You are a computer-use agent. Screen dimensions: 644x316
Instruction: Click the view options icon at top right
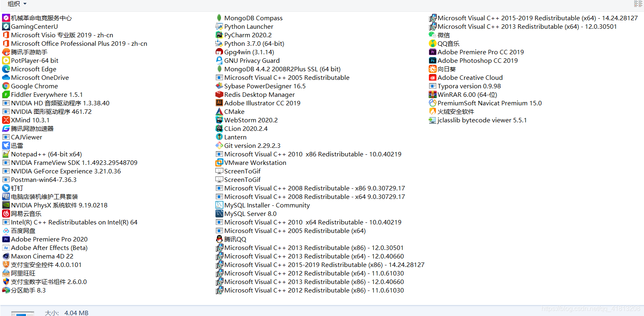[638, 4]
